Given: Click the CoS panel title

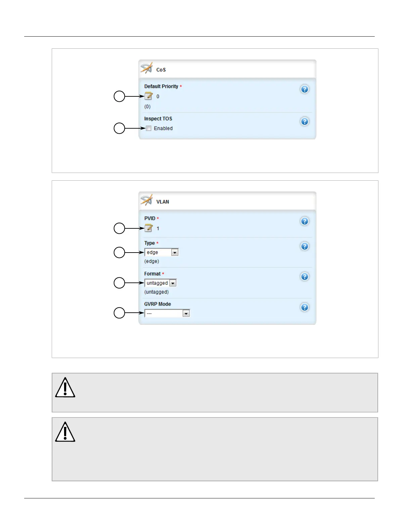Looking at the screenshot, I should click(x=161, y=70).
